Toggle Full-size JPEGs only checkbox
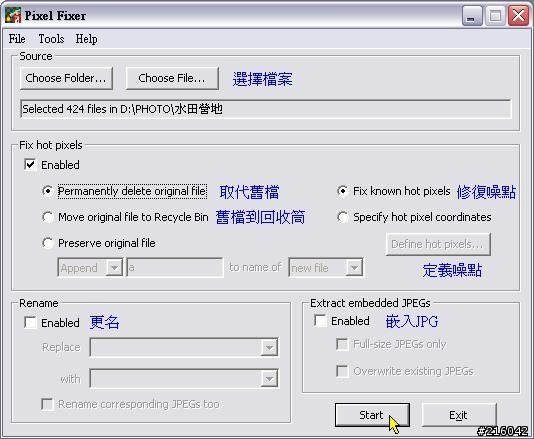This screenshot has width=534, height=439. click(x=342, y=344)
